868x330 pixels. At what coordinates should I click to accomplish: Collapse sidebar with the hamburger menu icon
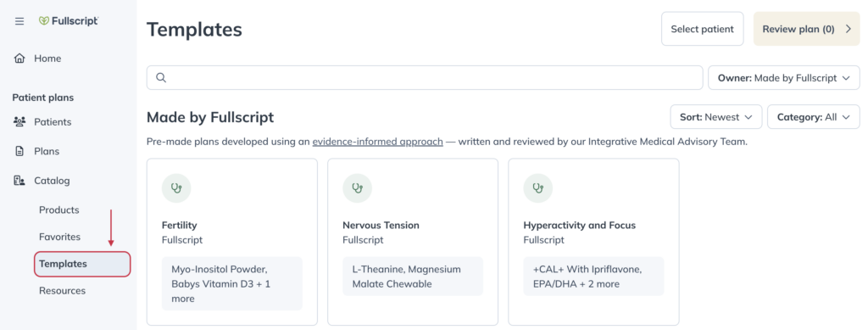click(x=19, y=21)
